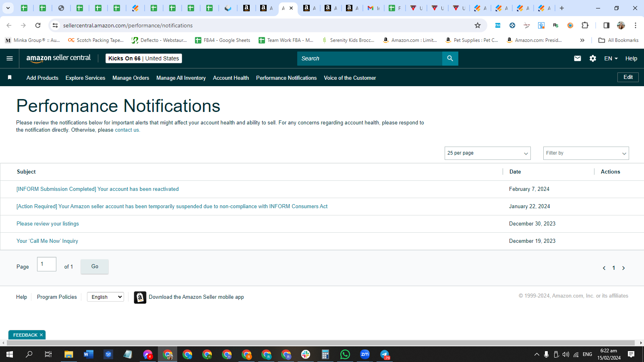The image size is (644, 362).
Task: Click the 'contact us' link
Action: [x=127, y=130]
